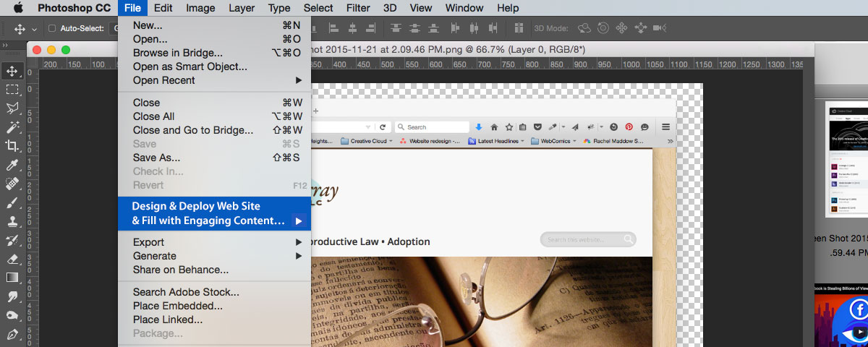Select the Pen tool
868x347 pixels.
point(12,334)
